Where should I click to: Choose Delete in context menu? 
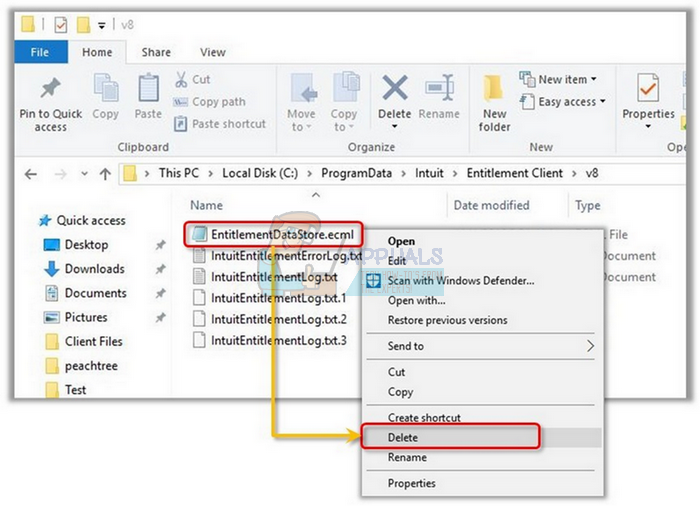pyautogui.click(x=483, y=437)
